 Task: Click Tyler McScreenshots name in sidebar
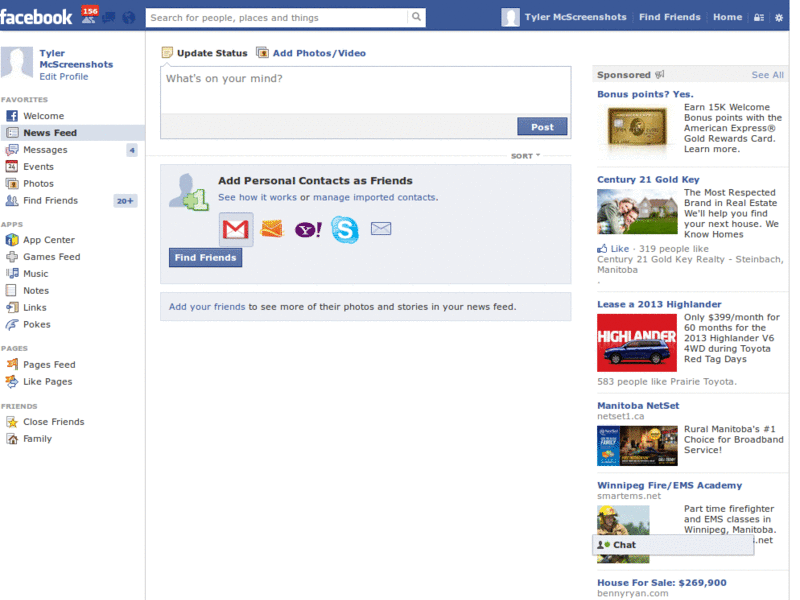point(76,59)
